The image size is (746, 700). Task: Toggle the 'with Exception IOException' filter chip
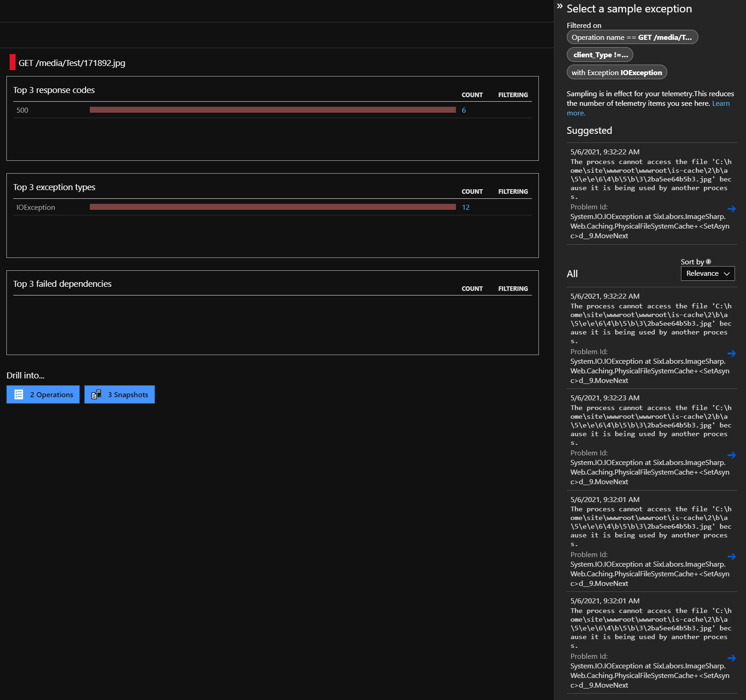point(617,72)
